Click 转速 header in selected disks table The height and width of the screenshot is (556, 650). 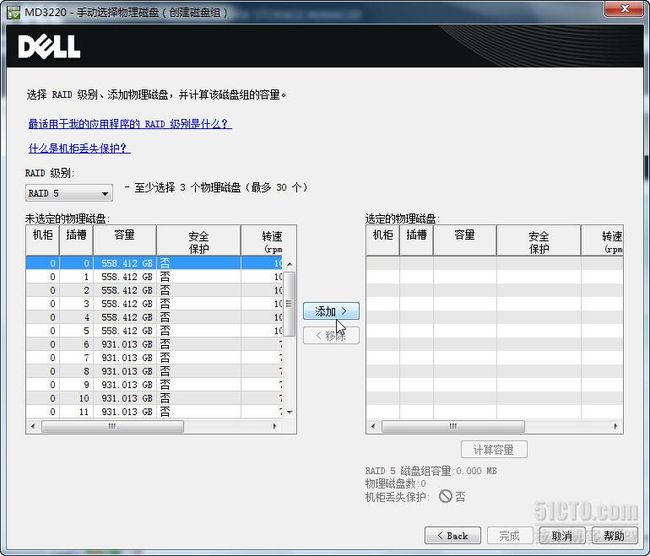[x=602, y=240]
